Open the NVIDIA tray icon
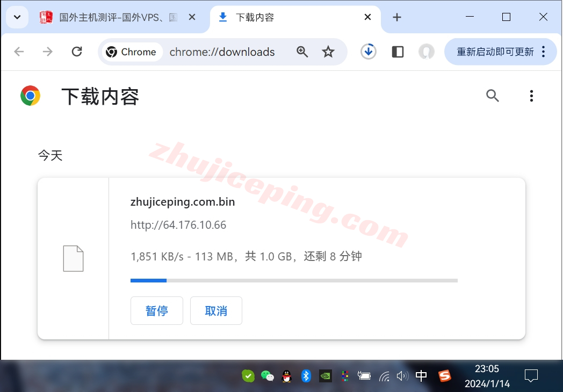The image size is (563, 392). click(326, 376)
